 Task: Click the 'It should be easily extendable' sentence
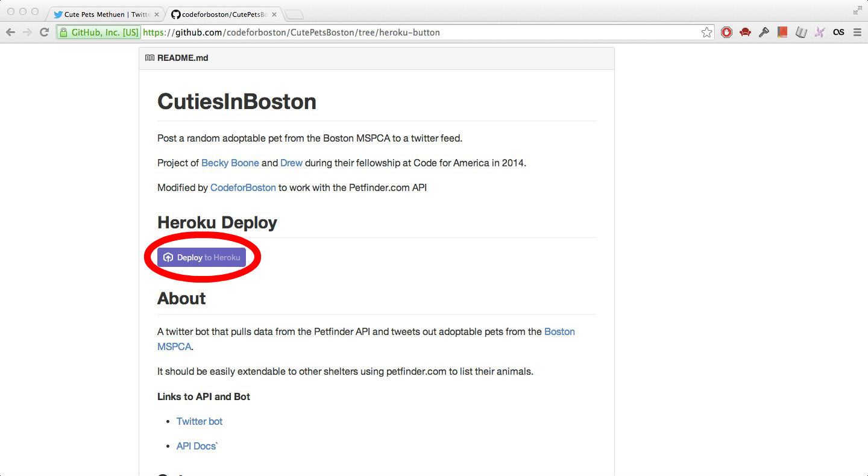(345, 371)
